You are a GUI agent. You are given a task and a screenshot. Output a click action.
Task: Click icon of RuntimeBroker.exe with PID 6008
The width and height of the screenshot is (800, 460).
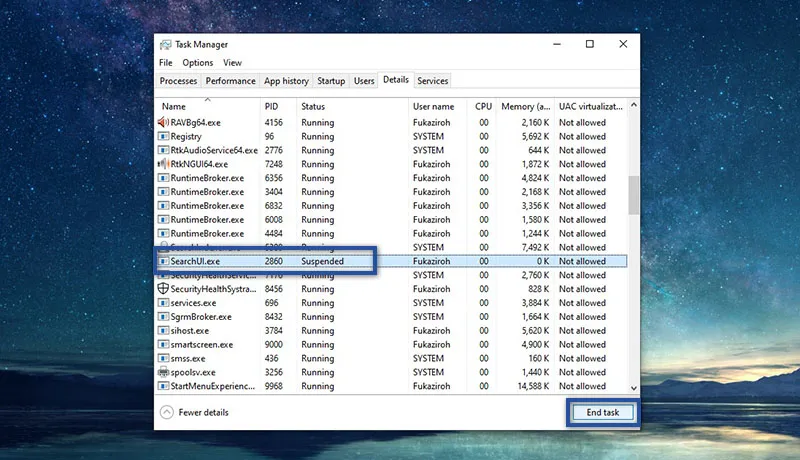pyautogui.click(x=163, y=219)
